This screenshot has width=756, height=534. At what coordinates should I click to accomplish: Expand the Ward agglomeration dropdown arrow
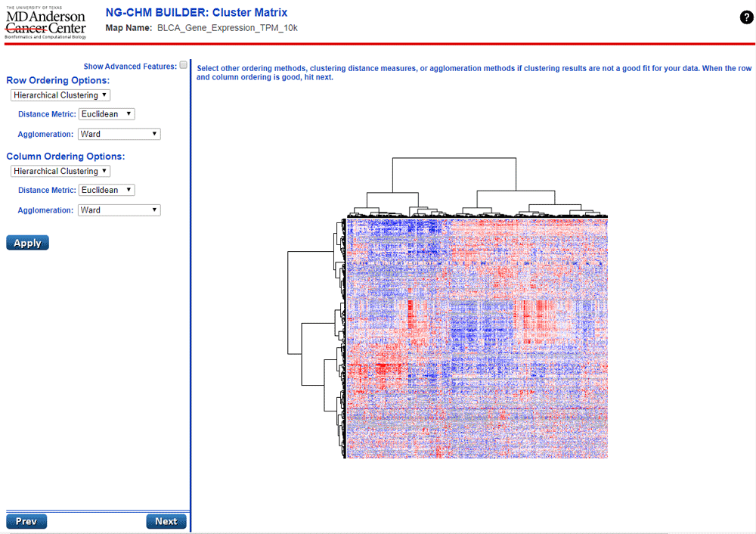click(x=155, y=133)
